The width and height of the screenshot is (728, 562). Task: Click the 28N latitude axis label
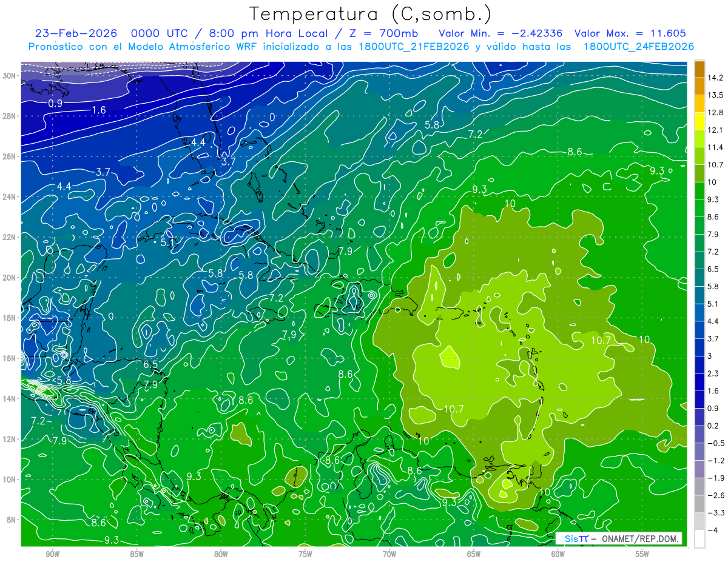[10, 116]
